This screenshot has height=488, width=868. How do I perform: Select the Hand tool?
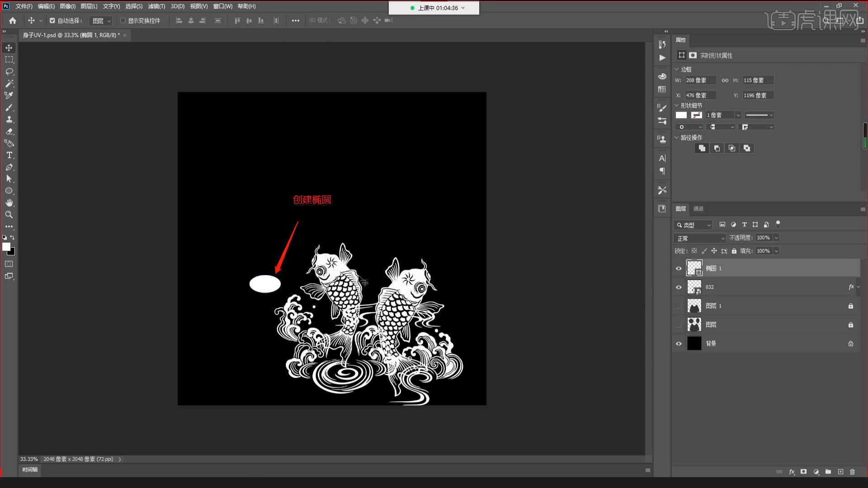tap(9, 203)
